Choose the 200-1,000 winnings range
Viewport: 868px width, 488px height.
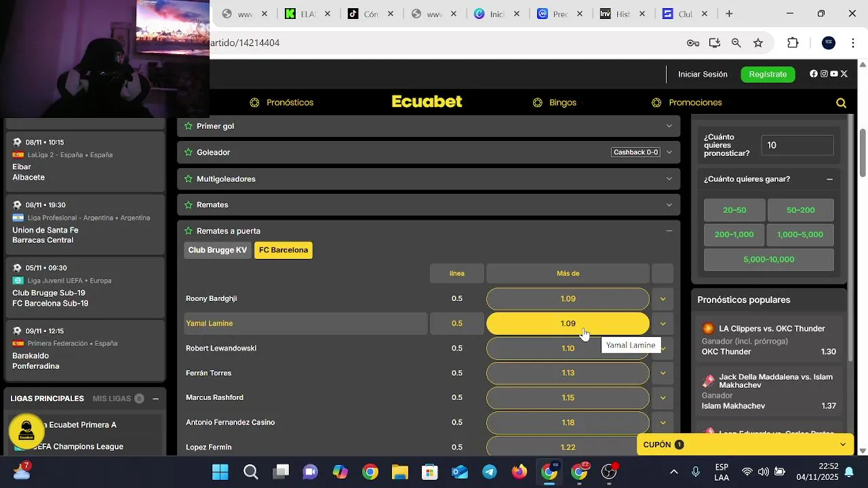[x=734, y=235]
